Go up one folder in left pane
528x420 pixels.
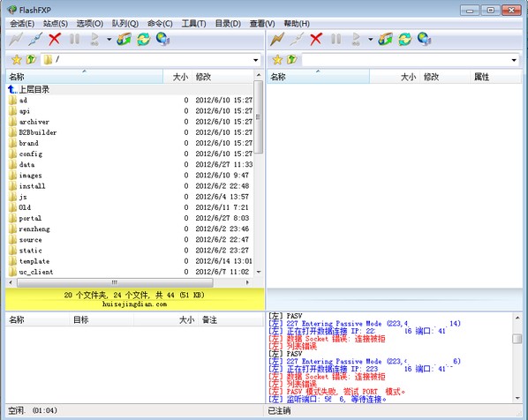pos(31,60)
